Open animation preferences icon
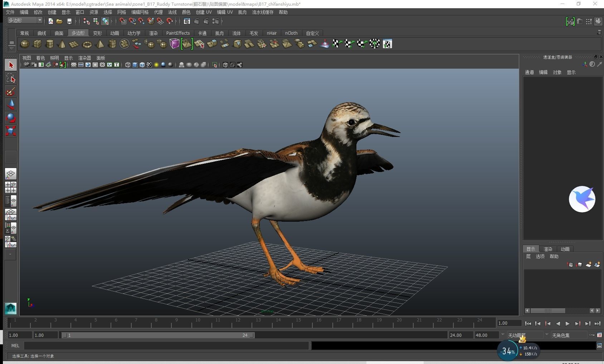Image resolution: width=604 pixels, height=364 pixels. click(x=599, y=335)
